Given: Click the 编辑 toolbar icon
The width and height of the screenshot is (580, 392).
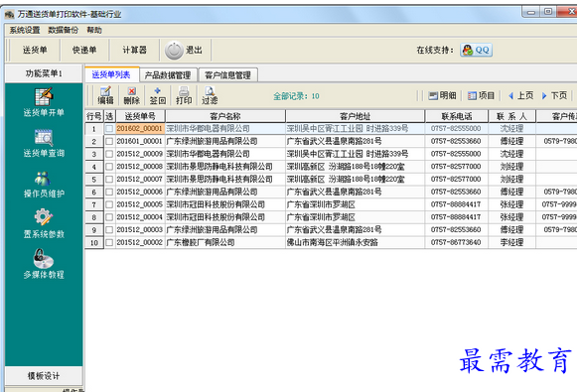Looking at the screenshot, I should [105, 95].
